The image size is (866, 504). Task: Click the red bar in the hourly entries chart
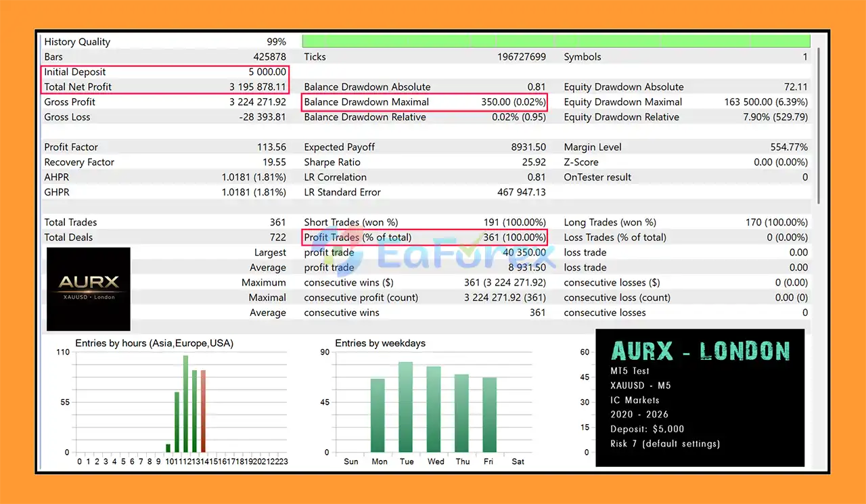tap(203, 411)
